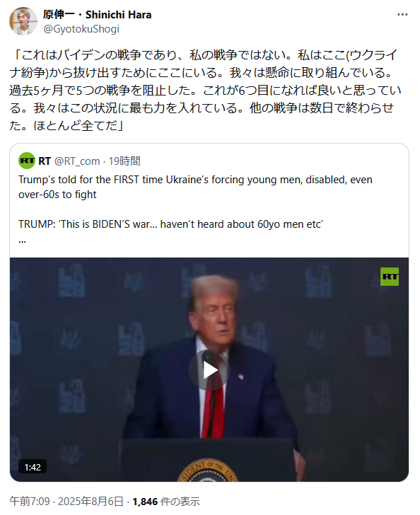Image resolution: width=420 pixels, height=515 pixels.
Task: Expand the truncated quoted tweet ellipsis
Action: [22, 241]
